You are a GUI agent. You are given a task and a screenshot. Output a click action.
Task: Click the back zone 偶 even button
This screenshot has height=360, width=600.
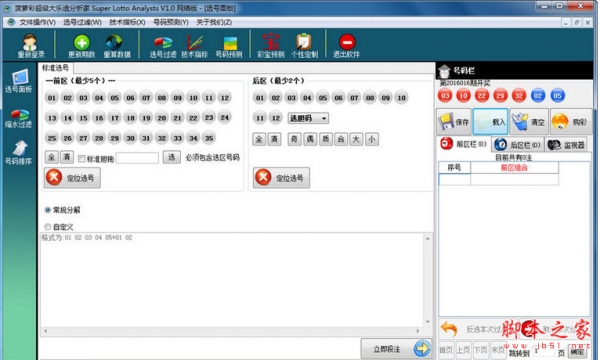tap(310, 139)
